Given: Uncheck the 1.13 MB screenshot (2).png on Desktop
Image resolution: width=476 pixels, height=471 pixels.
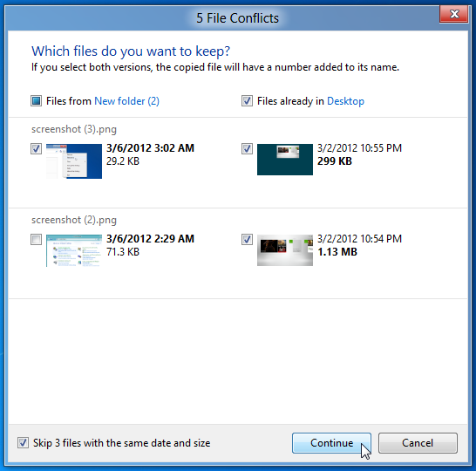Looking at the screenshot, I should pyautogui.click(x=247, y=239).
